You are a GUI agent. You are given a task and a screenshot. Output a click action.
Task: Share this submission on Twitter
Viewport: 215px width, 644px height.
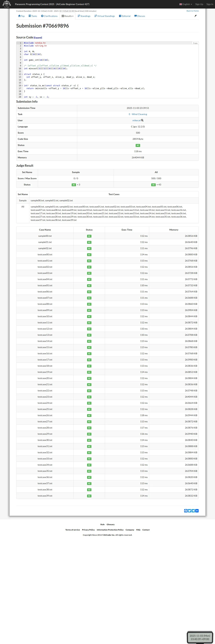190,511
